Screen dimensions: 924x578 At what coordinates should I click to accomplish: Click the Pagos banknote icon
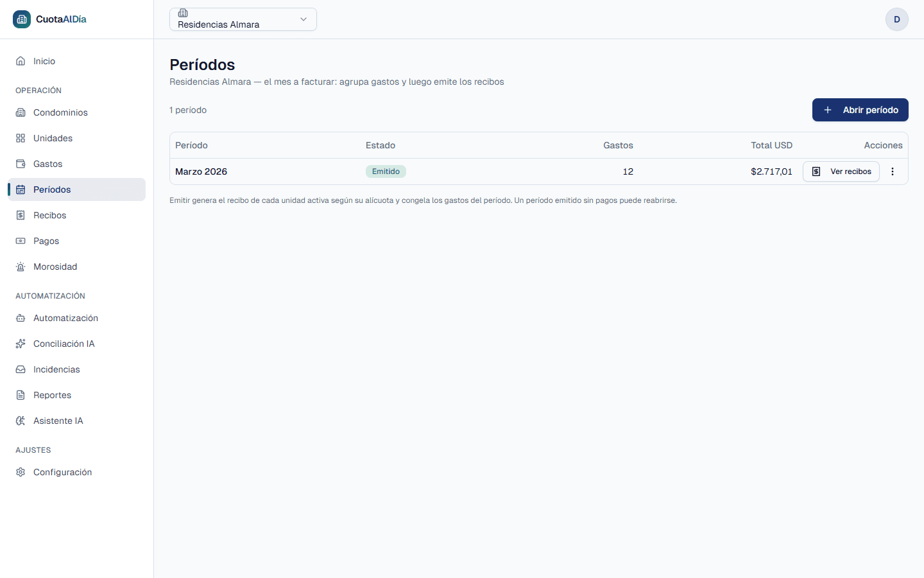point(21,241)
